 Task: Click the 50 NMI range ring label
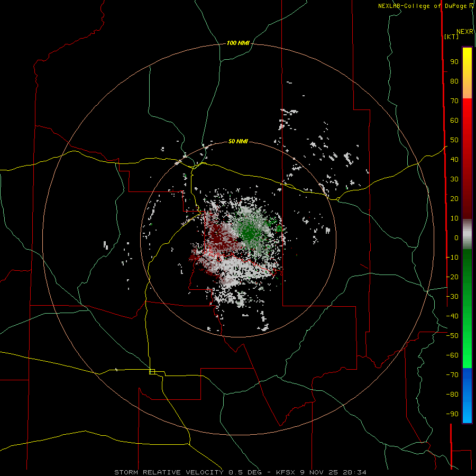[x=238, y=141]
